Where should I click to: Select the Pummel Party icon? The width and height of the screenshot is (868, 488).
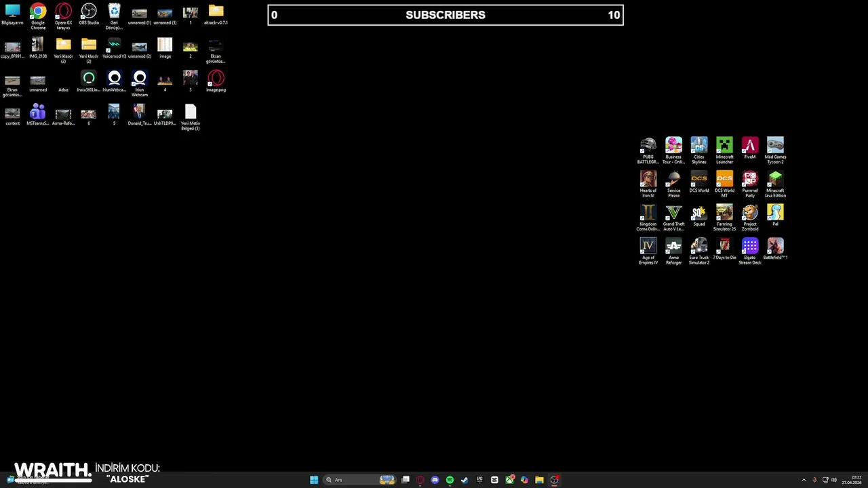coord(750,184)
